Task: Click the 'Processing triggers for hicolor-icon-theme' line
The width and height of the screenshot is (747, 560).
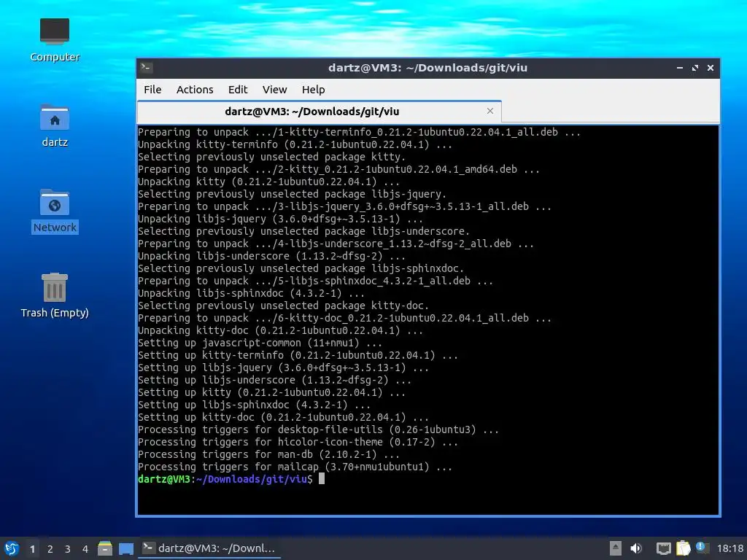Action: (x=298, y=442)
